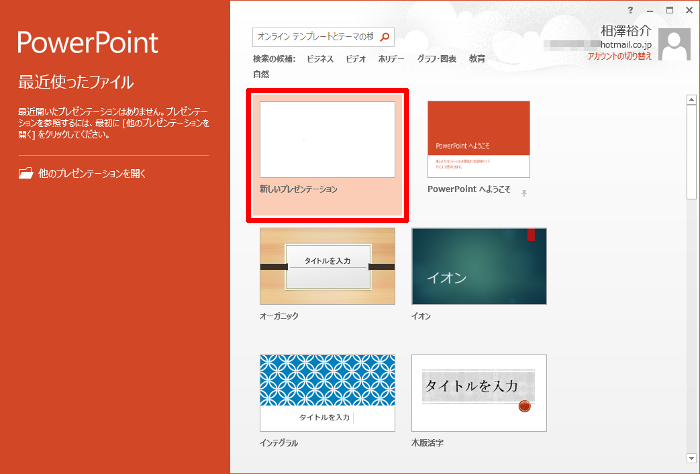Click the 新しいプレゼンテーション label text
This screenshot has width=700, height=474.
pyautogui.click(x=299, y=190)
